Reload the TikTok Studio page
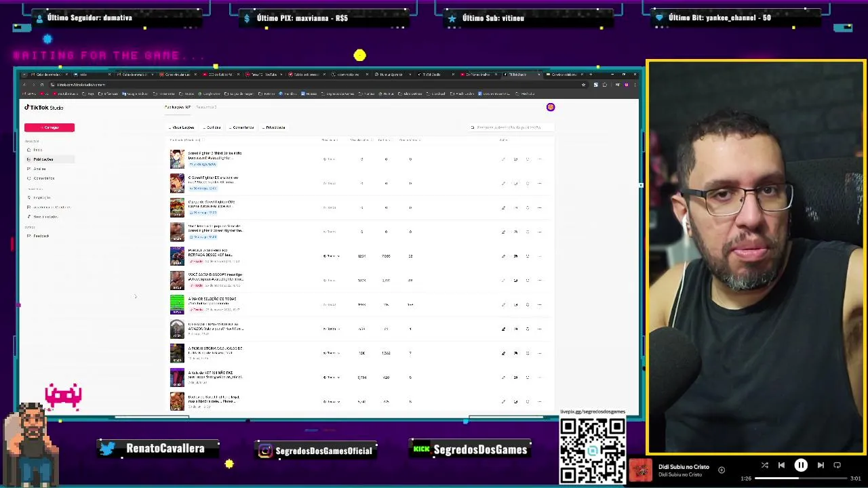This screenshot has height=488, width=868. coord(41,85)
